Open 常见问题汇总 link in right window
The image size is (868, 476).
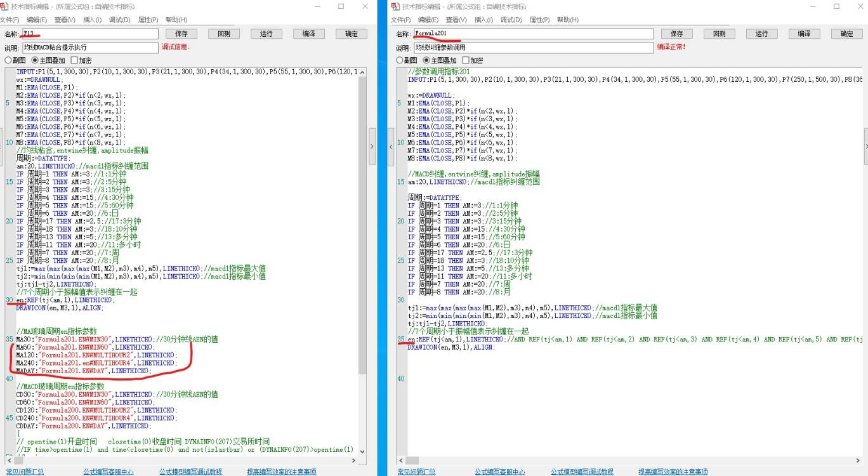click(416, 472)
